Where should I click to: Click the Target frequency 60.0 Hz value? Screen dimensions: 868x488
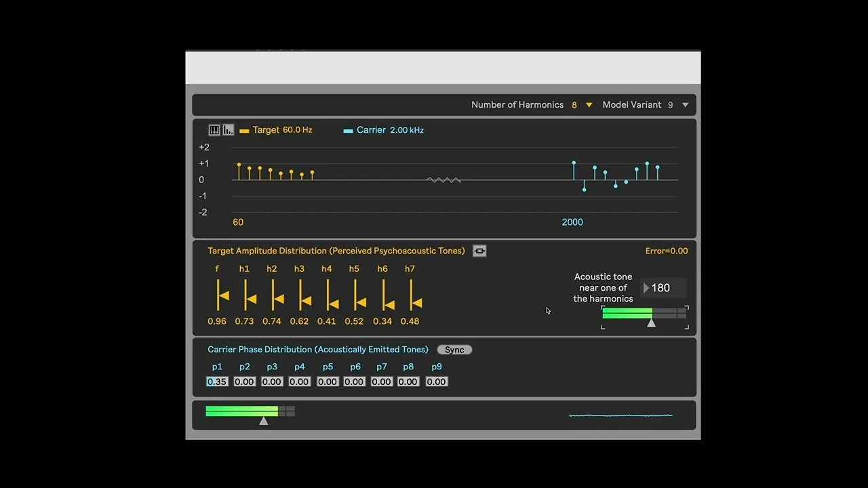[x=298, y=130]
